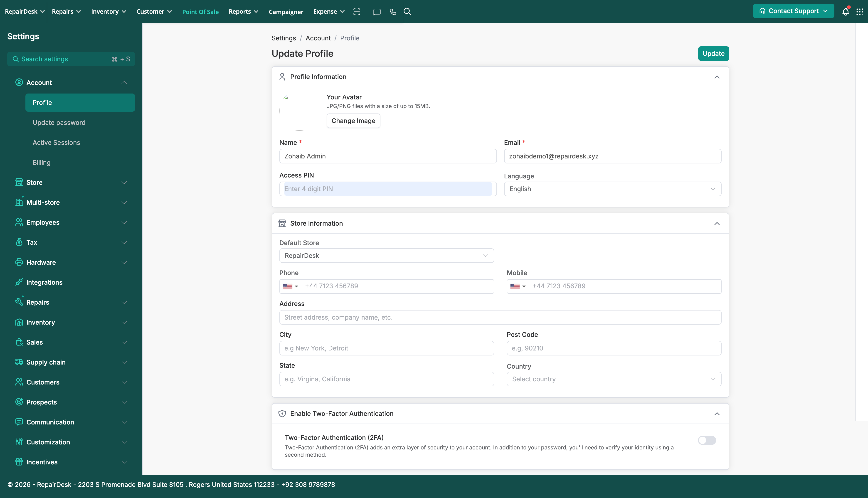
Task: Open the notifications bell
Action: tap(846, 12)
